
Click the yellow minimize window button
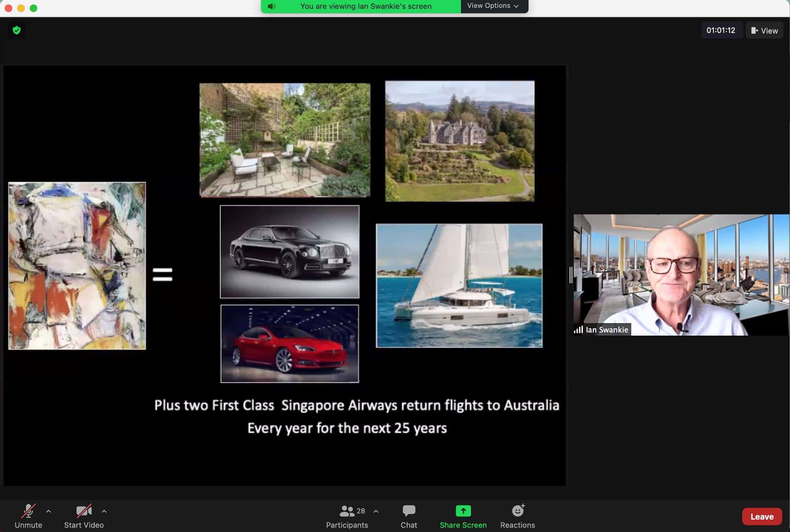point(21,8)
